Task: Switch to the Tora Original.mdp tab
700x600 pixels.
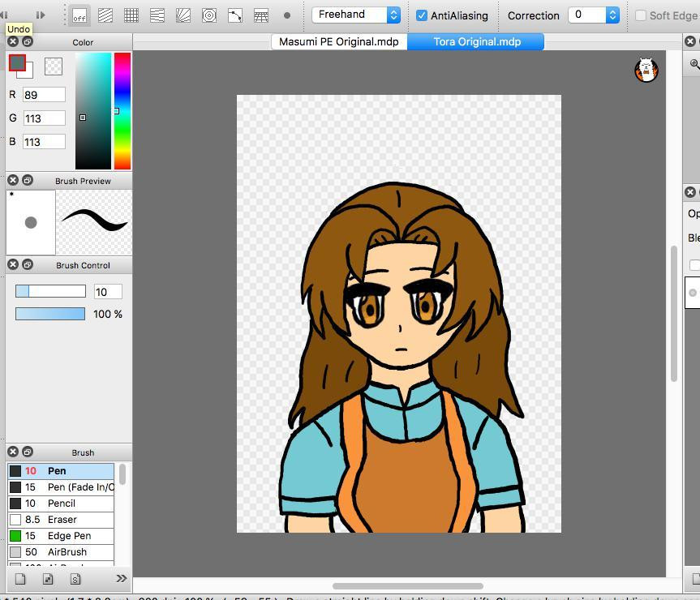Action: [476, 42]
